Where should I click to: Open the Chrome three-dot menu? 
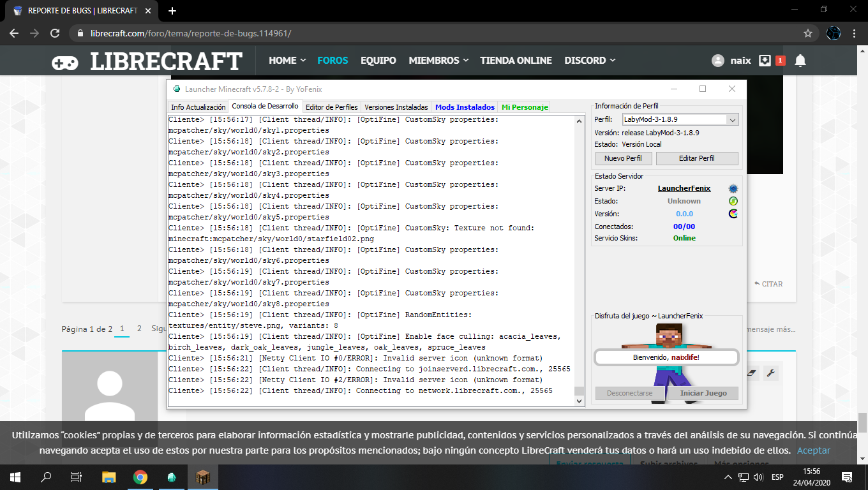click(855, 33)
